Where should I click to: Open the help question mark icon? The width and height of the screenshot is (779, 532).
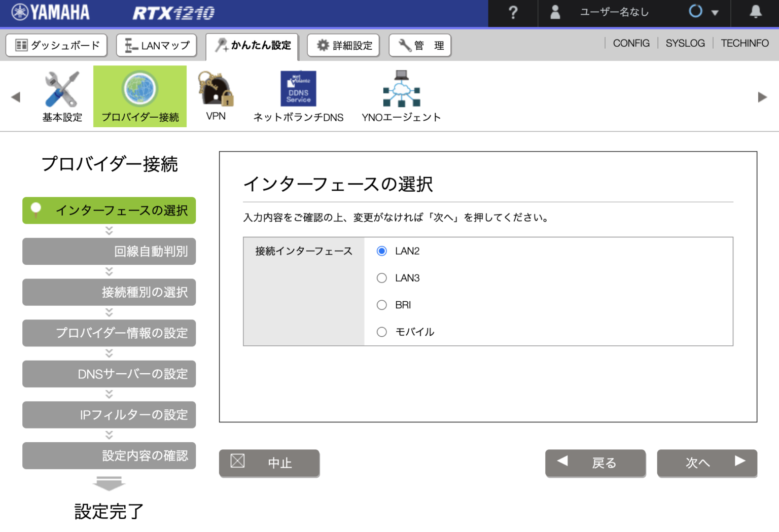(x=513, y=12)
